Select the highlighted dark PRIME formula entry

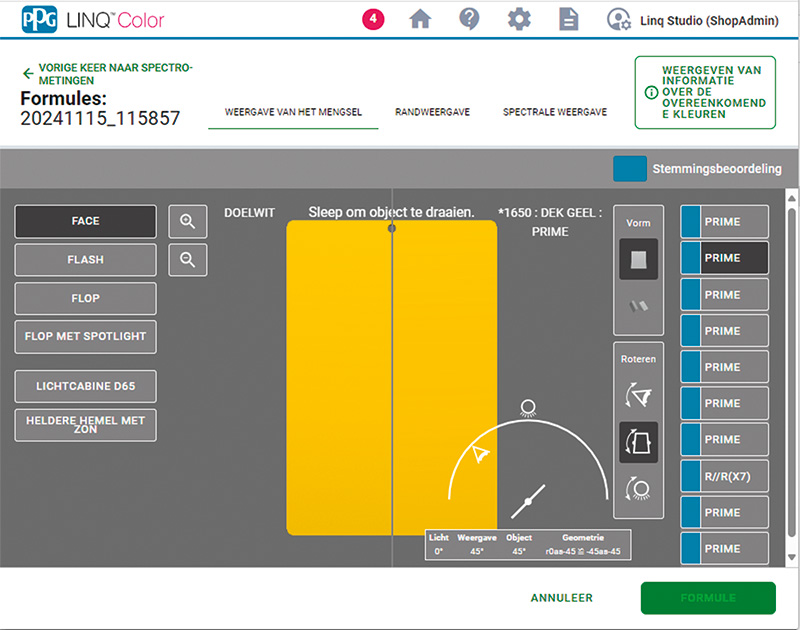coord(724,258)
